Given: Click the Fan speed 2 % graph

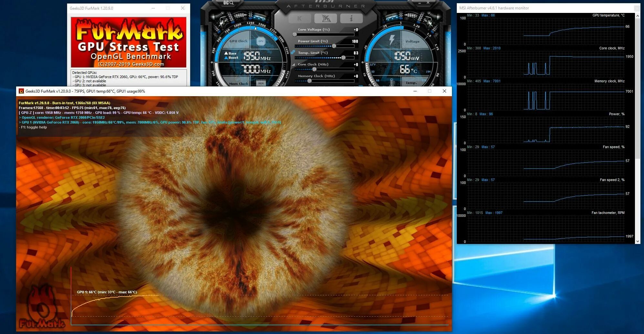Looking at the screenshot, I should (546, 196).
